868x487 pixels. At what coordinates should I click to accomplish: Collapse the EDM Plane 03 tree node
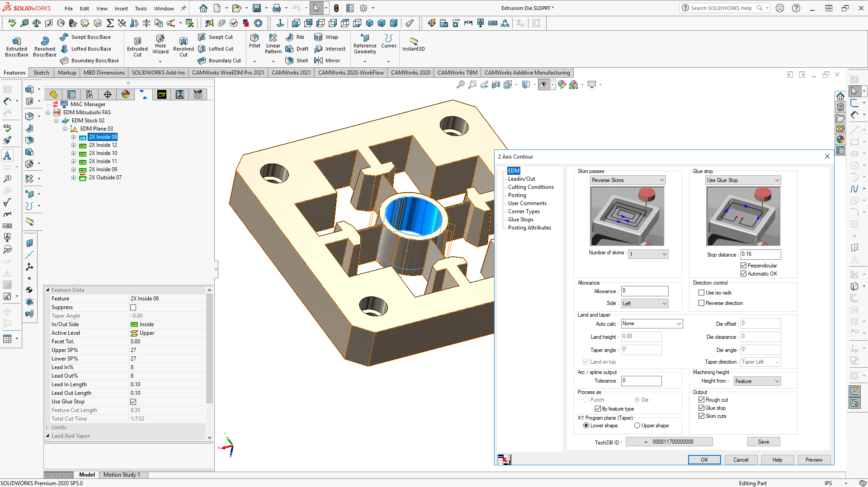(x=65, y=129)
